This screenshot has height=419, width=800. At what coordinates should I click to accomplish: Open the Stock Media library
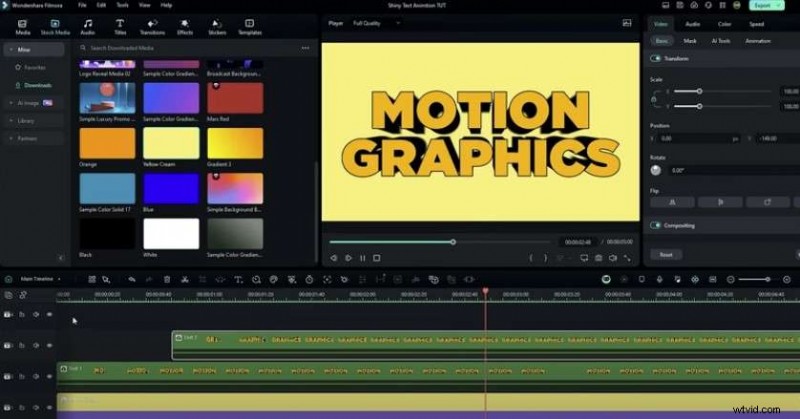(x=55, y=27)
